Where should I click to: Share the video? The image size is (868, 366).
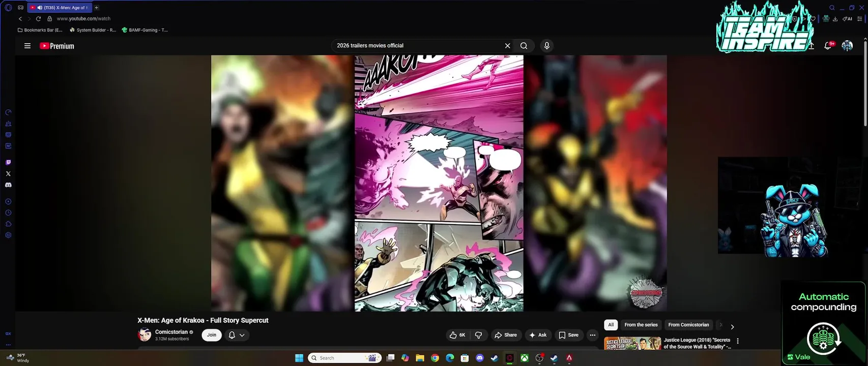(505, 335)
